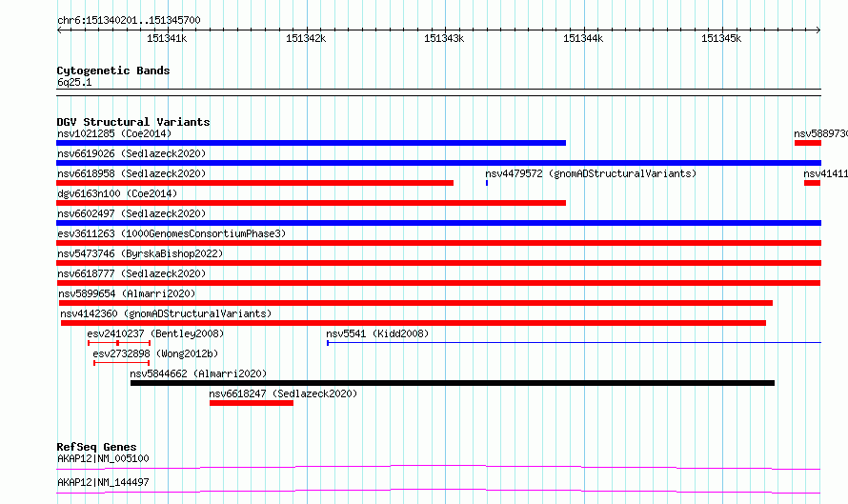This screenshot has height=504, width=848.
Task: Click the small blue marker of nsv4479572
Action: click(487, 183)
